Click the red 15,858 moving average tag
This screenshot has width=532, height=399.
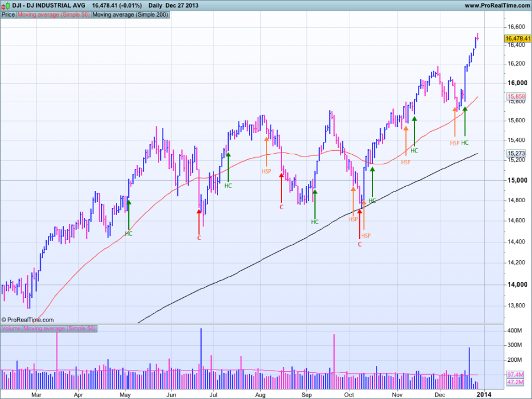(x=517, y=96)
